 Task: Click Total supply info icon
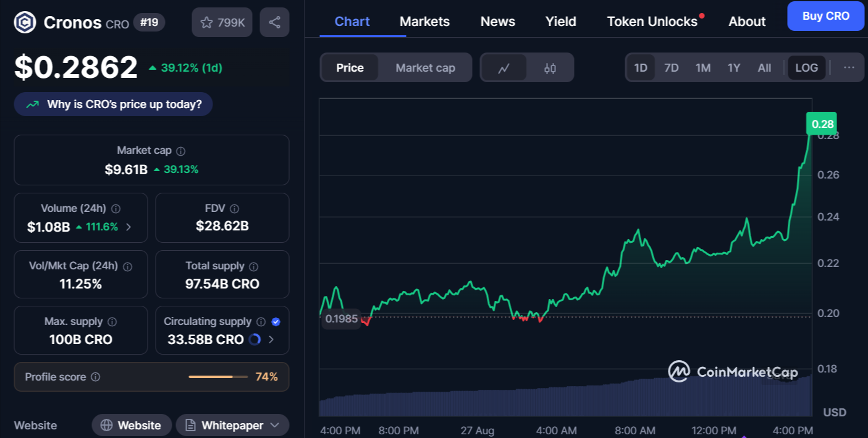(253, 266)
